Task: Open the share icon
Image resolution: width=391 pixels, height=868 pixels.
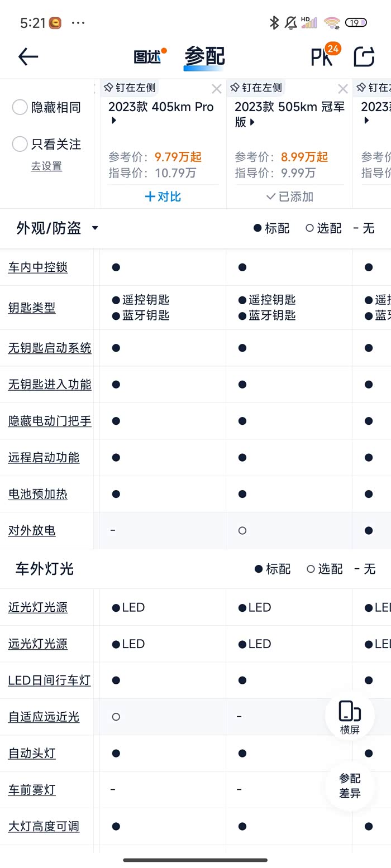Action: point(364,56)
